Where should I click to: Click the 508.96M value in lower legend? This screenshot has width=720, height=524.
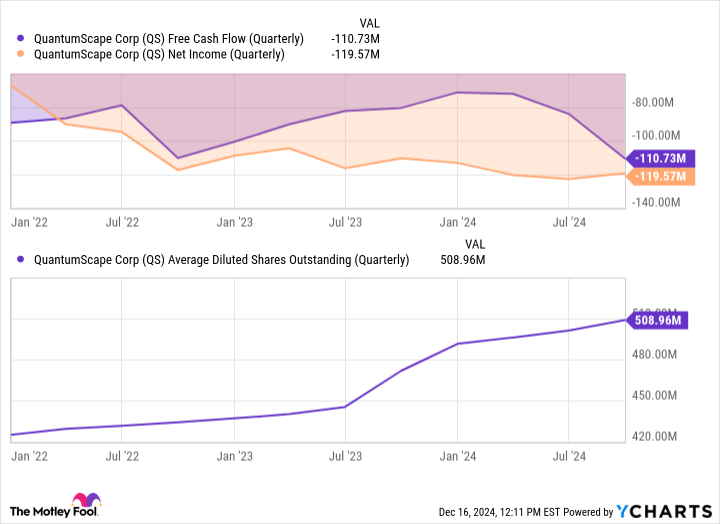(x=462, y=260)
